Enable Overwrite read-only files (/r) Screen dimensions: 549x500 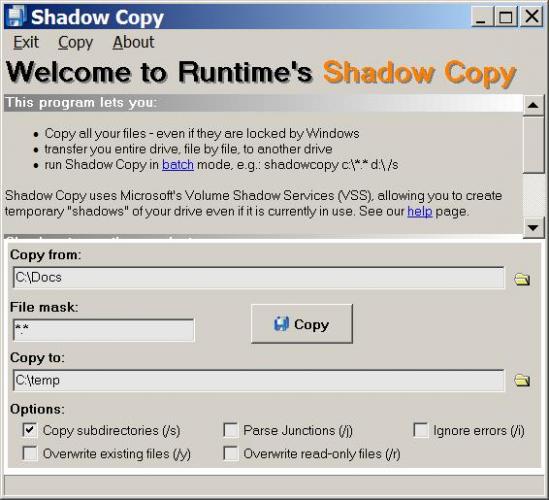click(231, 453)
